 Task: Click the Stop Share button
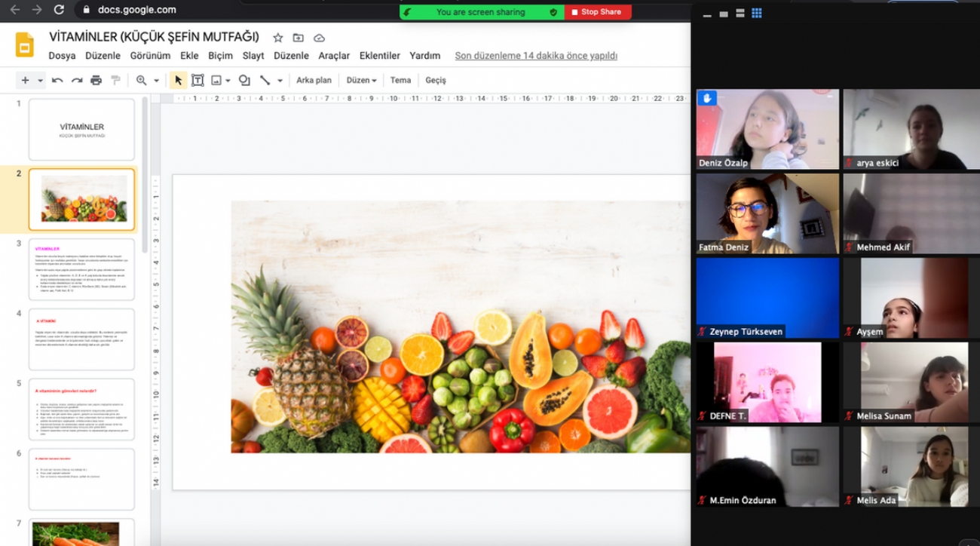(597, 12)
